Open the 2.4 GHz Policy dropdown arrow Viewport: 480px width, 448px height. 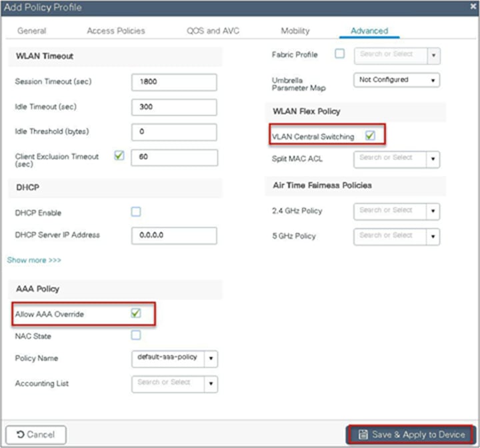pos(433,211)
